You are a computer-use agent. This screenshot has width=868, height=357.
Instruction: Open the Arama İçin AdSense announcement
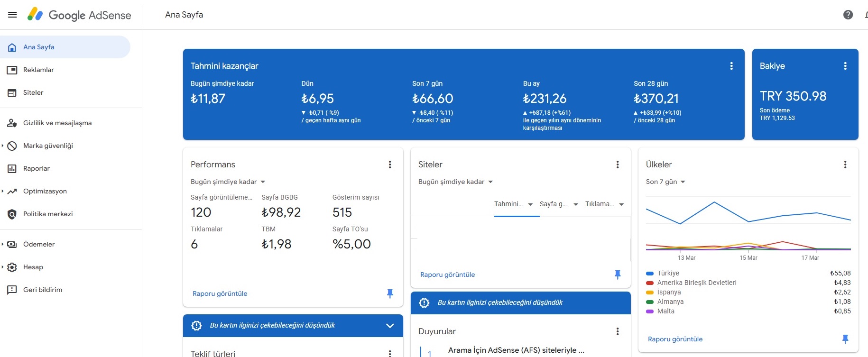click(516, 350)
